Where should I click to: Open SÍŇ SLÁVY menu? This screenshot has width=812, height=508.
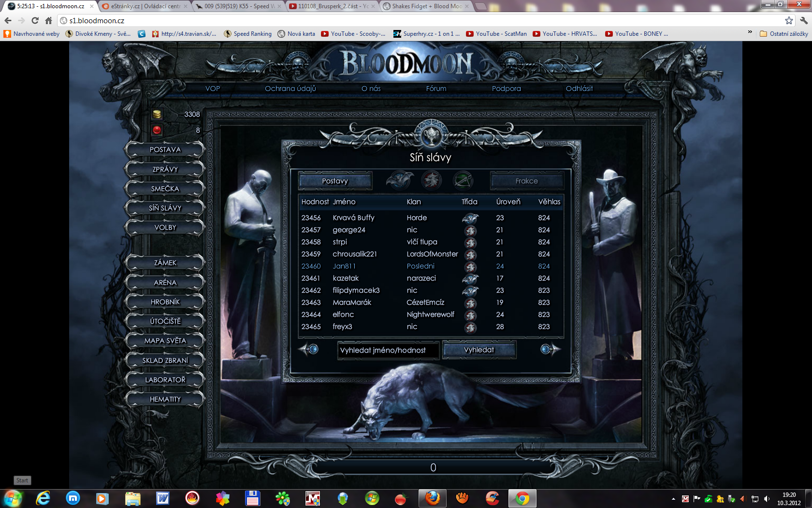pyautogui.click(x=165, y=208)
